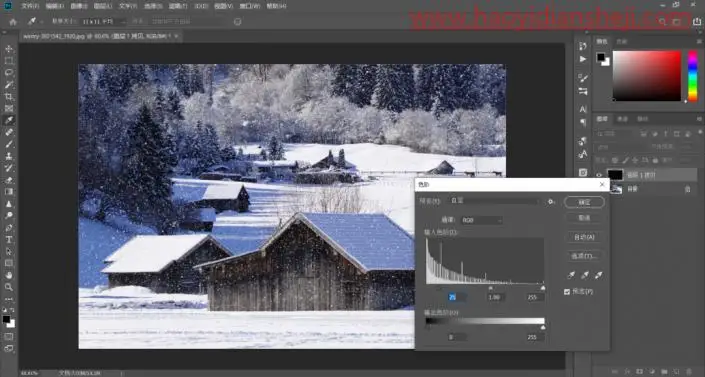Click the foreground color swatch in Color panel
705x377 pixels.
point(601,57)
